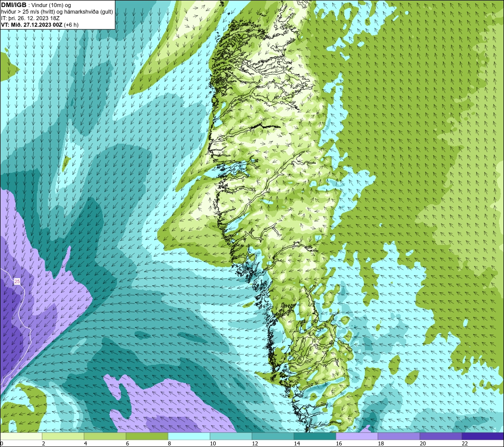The image size is (504, 447).
Task: Click the 'IT: þri. 26. 12. 2023 18Z' line
Action: pos(30,18)
